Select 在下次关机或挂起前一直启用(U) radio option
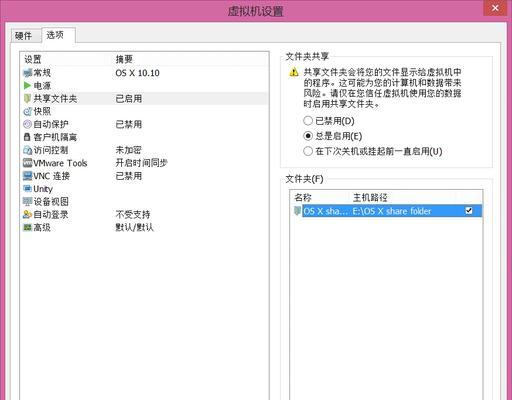Viewport: 512px width, 400px height. pos(308,151)
